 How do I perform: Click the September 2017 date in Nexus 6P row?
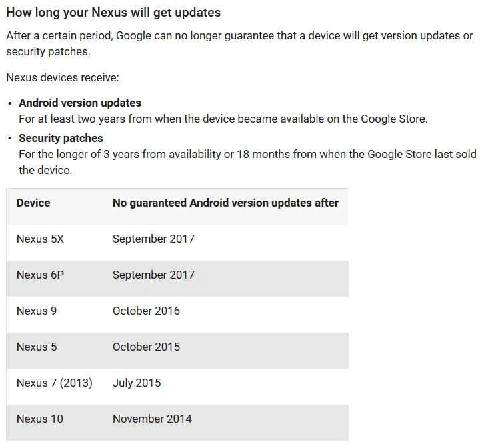(153, 275)
